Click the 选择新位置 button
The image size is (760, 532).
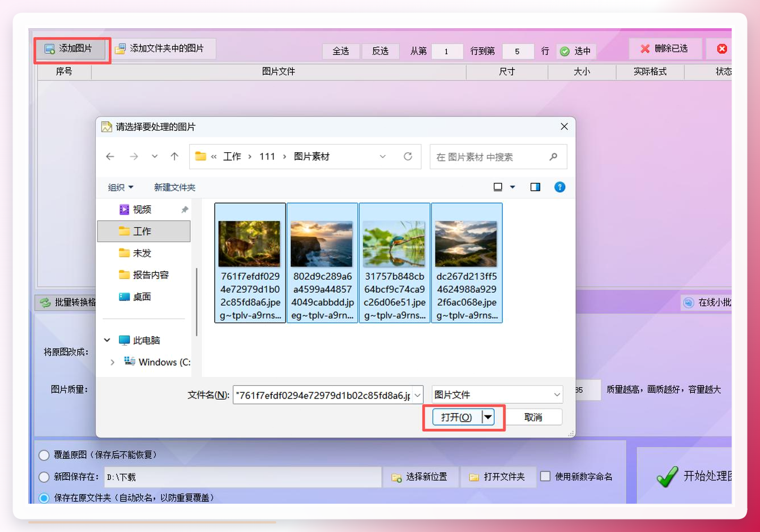pos(421,477)
